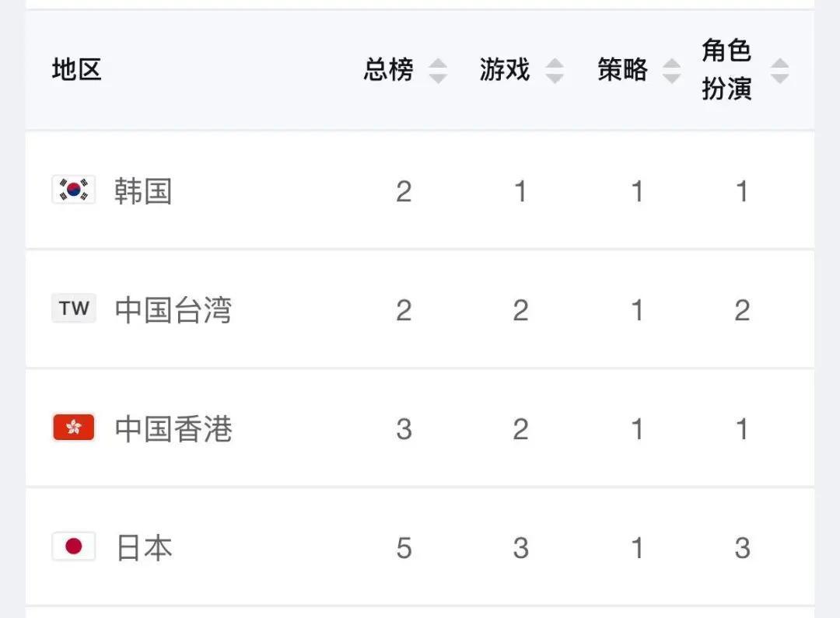Viewport: 840px width, 618px height.
Task: Click the South Korea flag icon
Action: click(74, 190)
